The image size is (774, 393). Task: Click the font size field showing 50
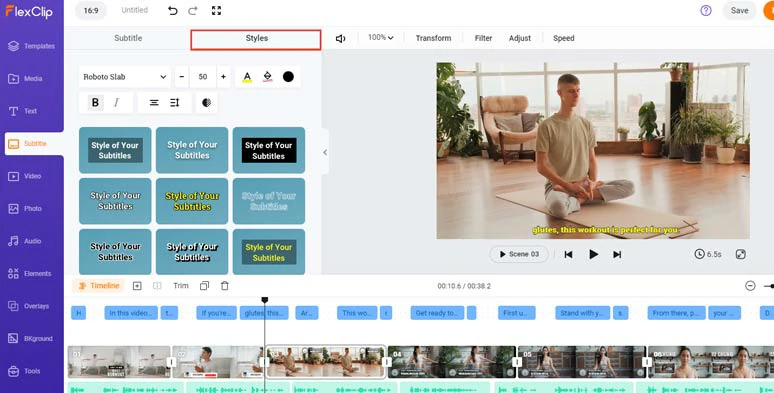[x=203, y=77]
